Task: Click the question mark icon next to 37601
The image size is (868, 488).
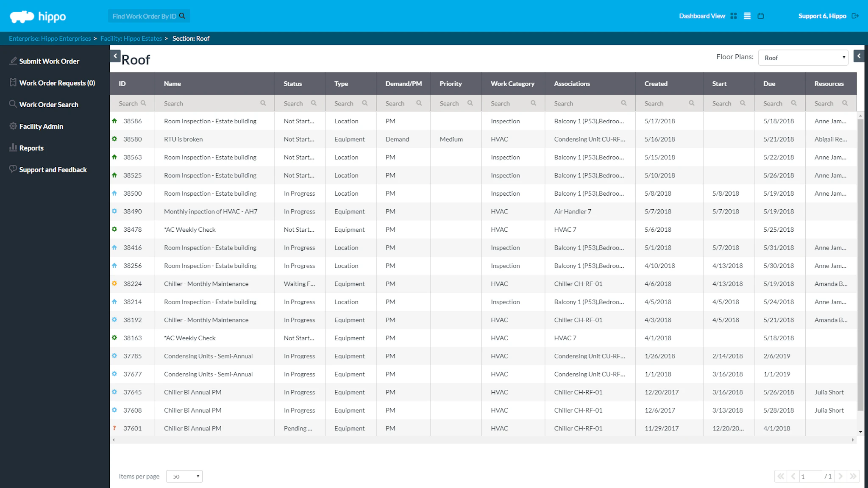Action: coord(114,428)
